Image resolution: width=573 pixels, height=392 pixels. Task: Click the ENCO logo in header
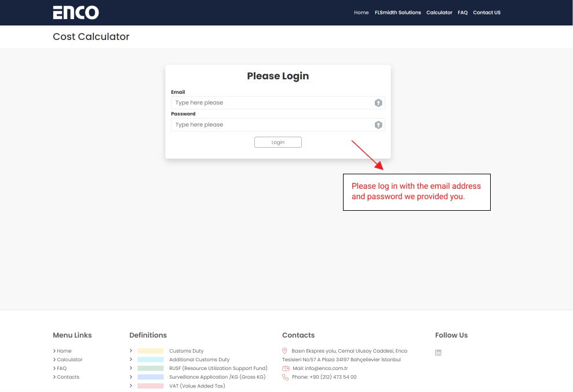tap(76, 12)
